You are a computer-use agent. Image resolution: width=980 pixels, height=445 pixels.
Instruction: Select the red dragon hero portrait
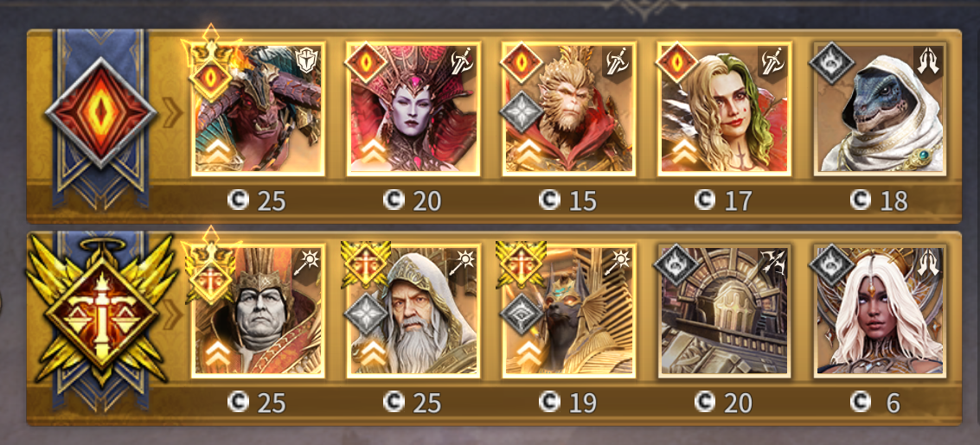(258, 109)
